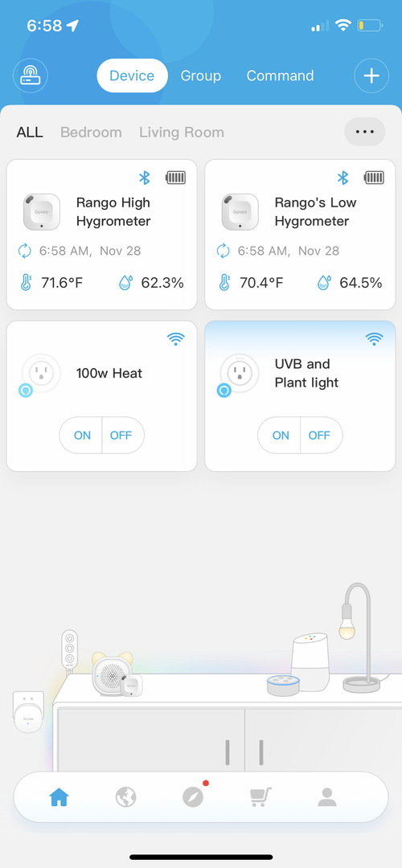Filter devices by Living Room
The image size is (402, 868).
182,133
